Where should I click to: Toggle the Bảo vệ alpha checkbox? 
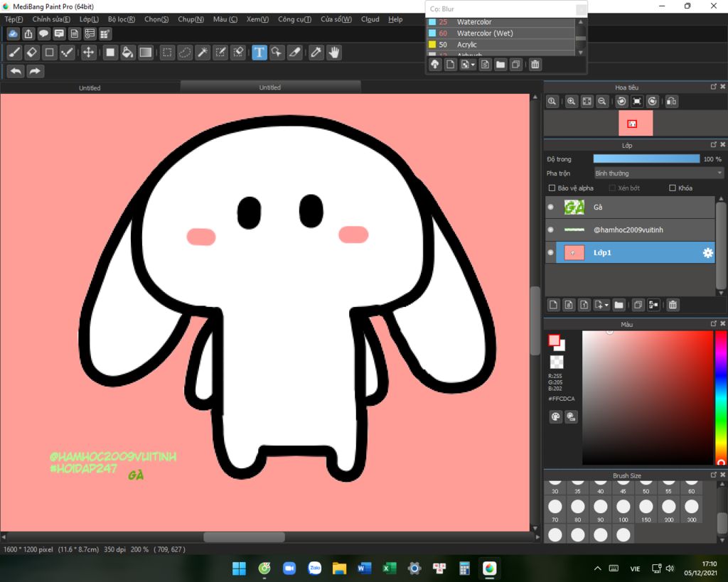552,188
